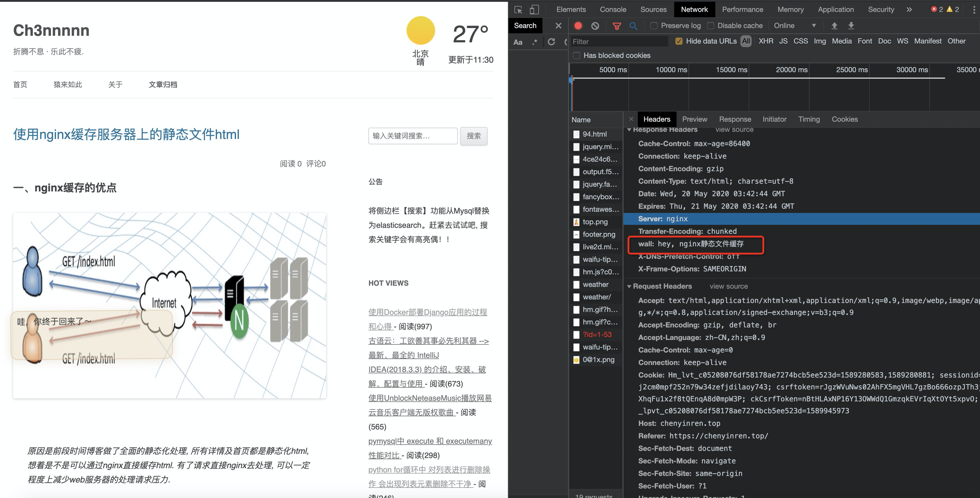Click the Ch3nnnnn site title
Screen dimensions: 980x498
(51, 30)
